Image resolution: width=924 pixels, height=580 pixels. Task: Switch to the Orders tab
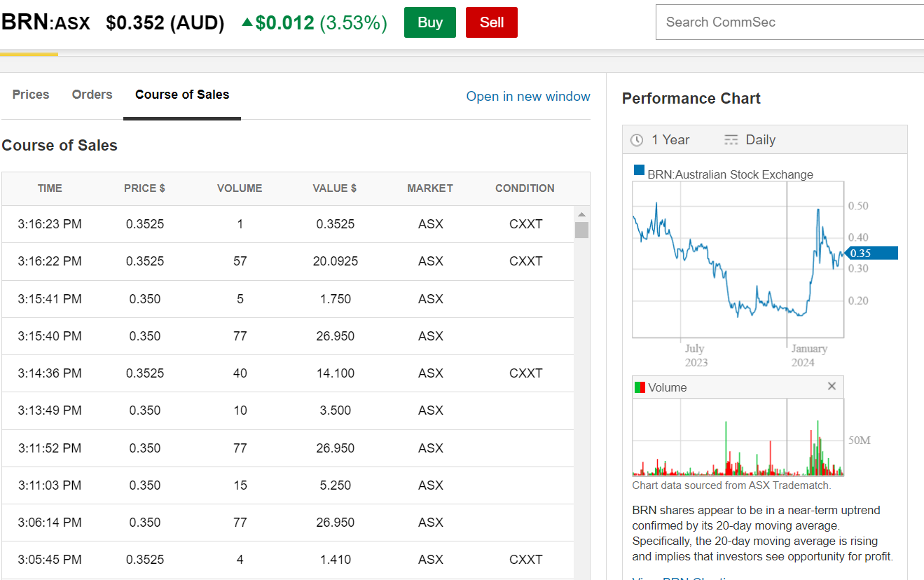point(92,95)
